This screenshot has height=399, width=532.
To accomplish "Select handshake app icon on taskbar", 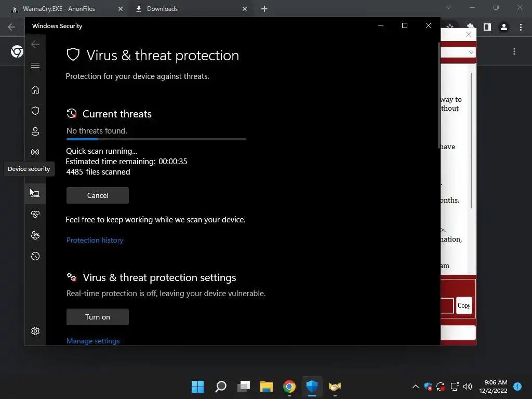I will [x=335, y=387].
